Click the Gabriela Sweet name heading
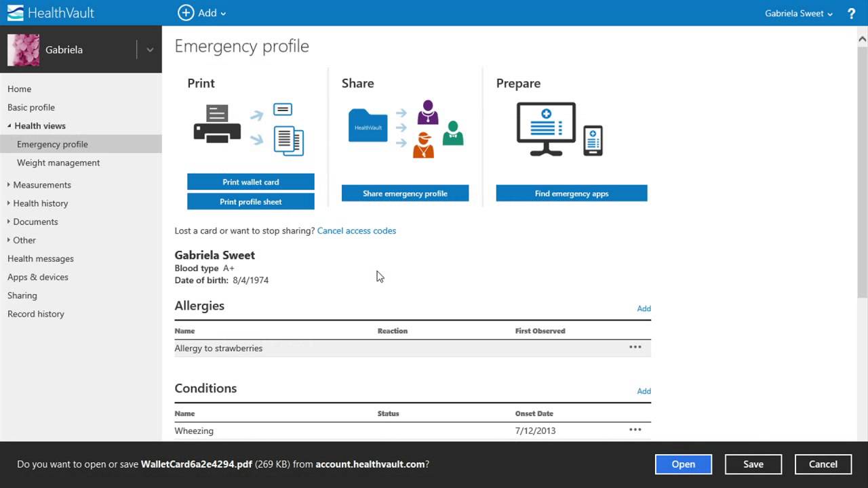 tap(215, 255)
